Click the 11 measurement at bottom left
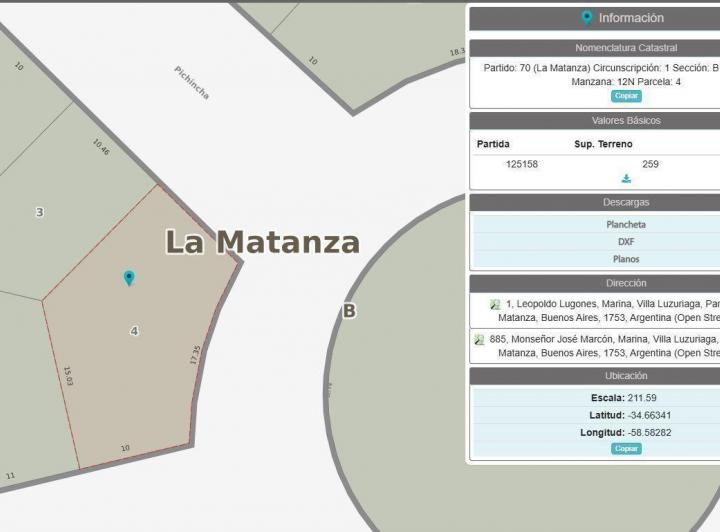The image size is (720, 532). [11, 476]
